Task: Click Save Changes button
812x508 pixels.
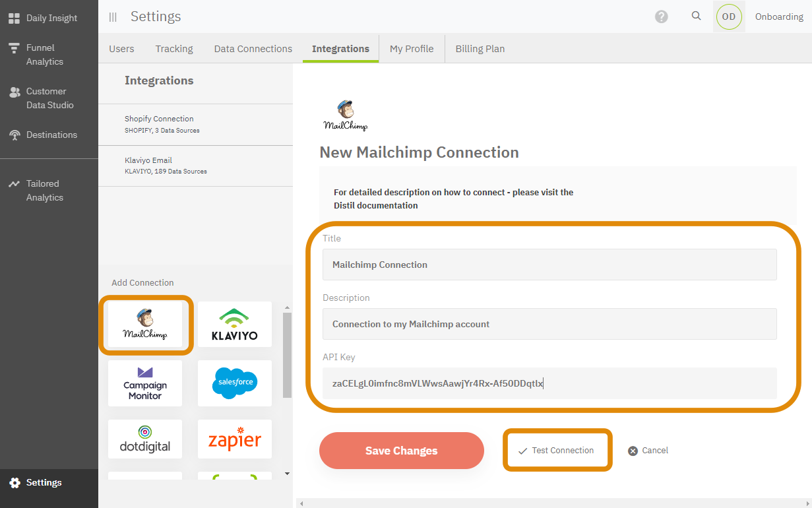Action: point(402,451)
